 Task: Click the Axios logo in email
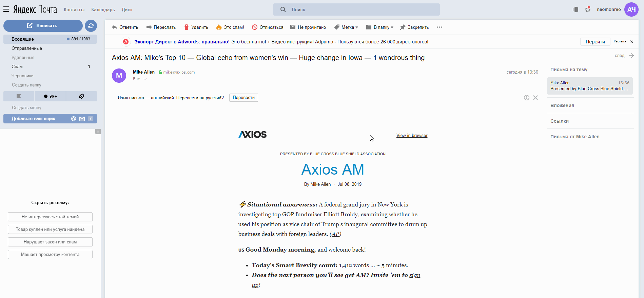[x=253, y=135]
